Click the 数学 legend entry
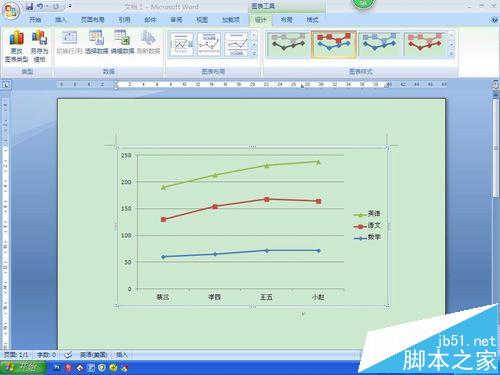 [367, 238]
